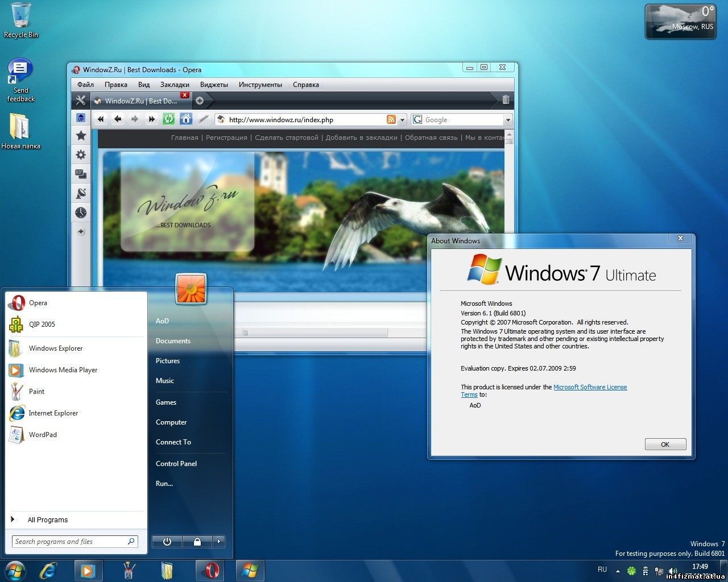The height and width of the screenshot is (582, 728).
Task: Add panel with plus icon in sidebar
Action: (x=81, y=232)
